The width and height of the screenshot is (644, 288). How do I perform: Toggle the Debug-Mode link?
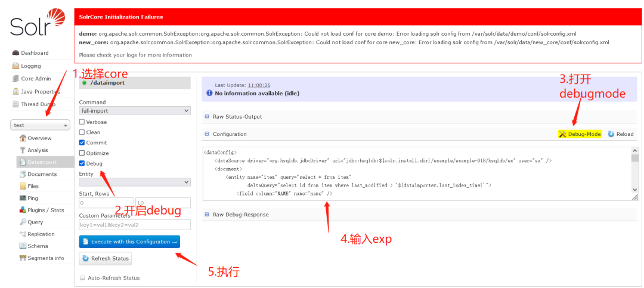[x=580, y=134]
